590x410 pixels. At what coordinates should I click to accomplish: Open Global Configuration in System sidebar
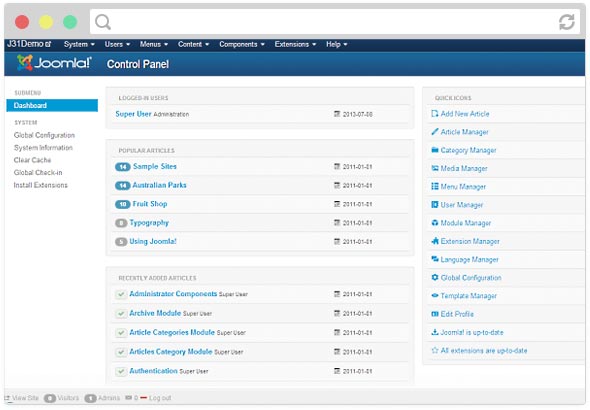44,135
